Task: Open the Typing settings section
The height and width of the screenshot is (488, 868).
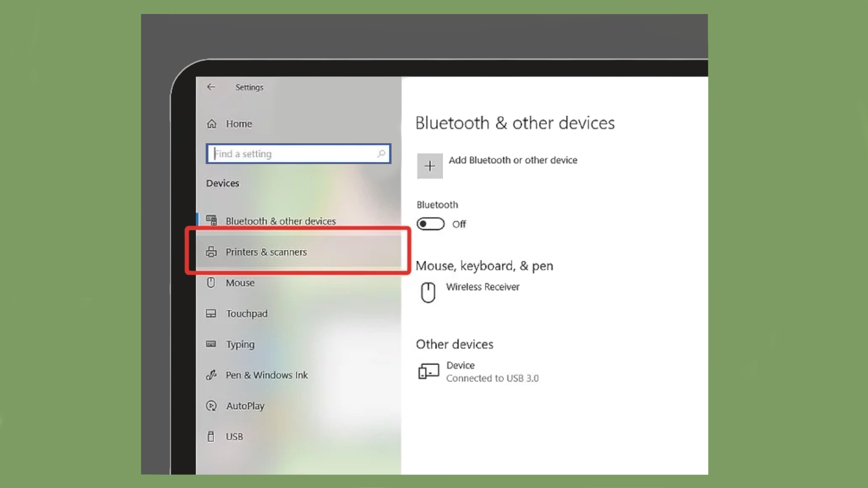Action: (240, 344)
